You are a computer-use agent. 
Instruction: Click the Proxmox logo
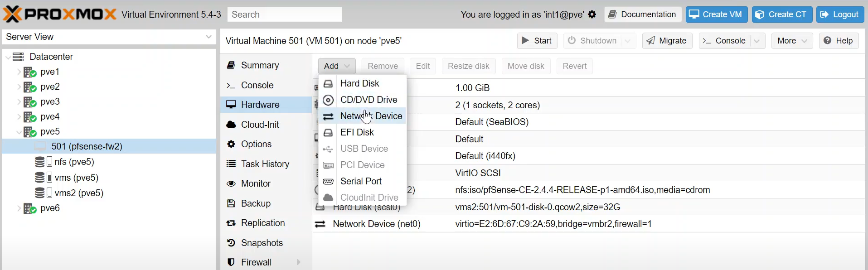(59, 14)
